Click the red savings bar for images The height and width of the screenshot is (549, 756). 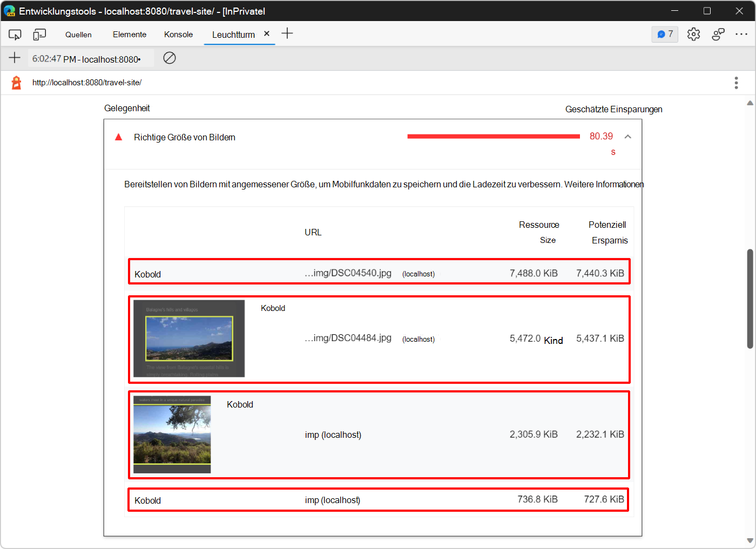492,136
